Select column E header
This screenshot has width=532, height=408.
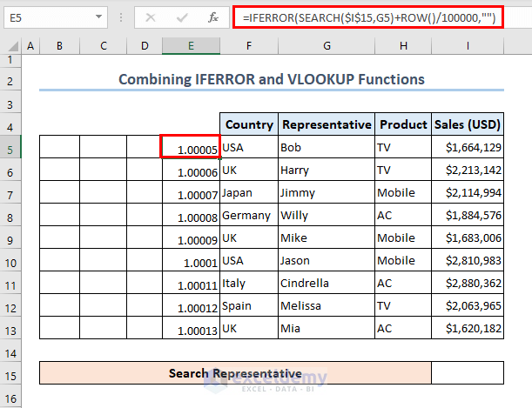click(x=191, y=45)
